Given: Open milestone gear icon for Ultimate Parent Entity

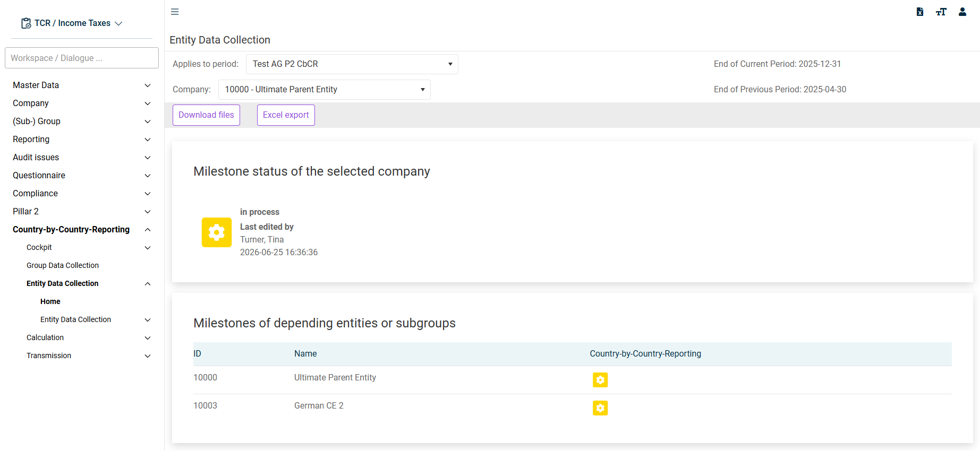Looking at the screenshot, I should (x=600, y=380).
